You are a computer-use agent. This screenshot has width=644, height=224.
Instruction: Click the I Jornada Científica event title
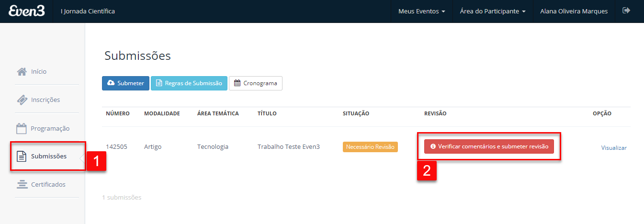coord(88,11)
